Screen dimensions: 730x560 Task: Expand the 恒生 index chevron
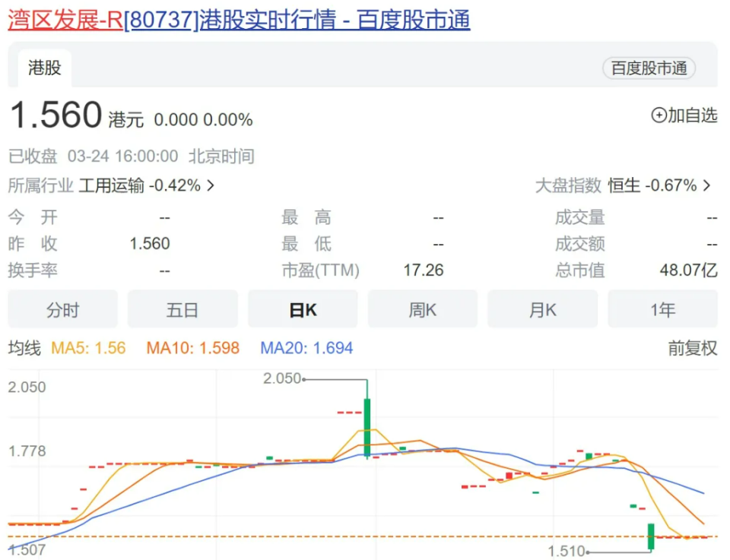(x=707, y=185)
